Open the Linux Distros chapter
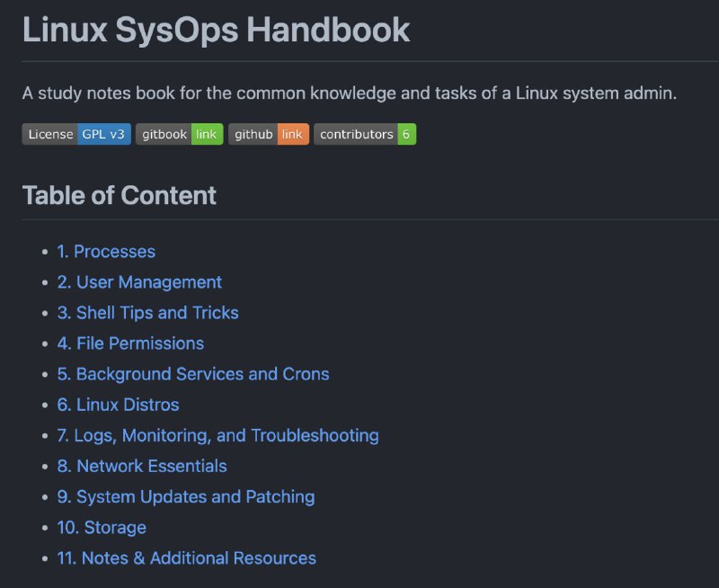This screenshot has width=719, height=588. pyautogui.click(x=117, y=405)
